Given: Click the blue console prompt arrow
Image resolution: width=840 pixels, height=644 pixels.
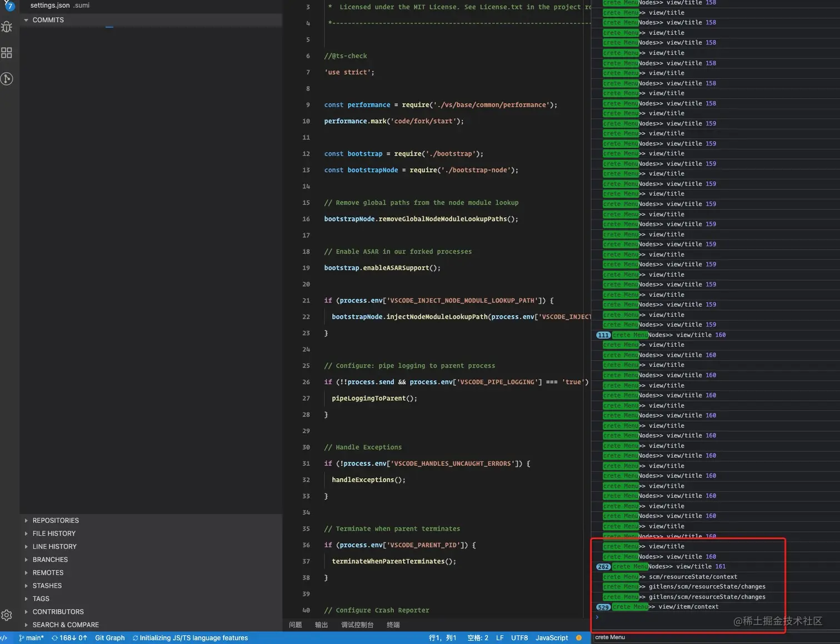Looking at the screenshot, I should point(597,617).
